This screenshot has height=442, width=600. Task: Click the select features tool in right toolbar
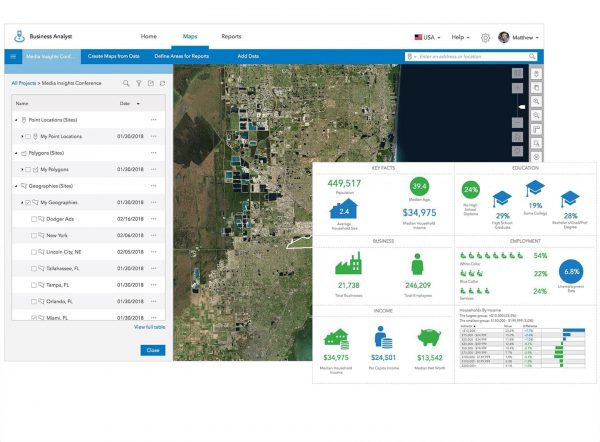click(x=536, y=143)
